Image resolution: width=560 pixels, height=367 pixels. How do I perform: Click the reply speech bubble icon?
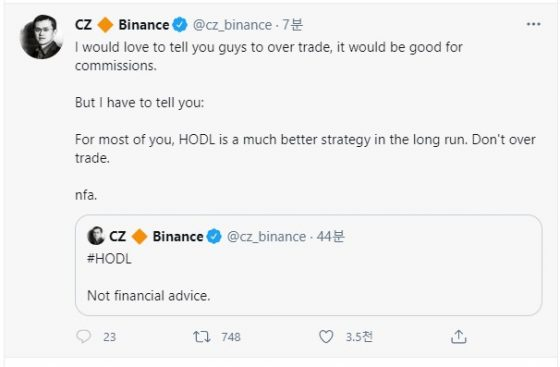point(84,336)
